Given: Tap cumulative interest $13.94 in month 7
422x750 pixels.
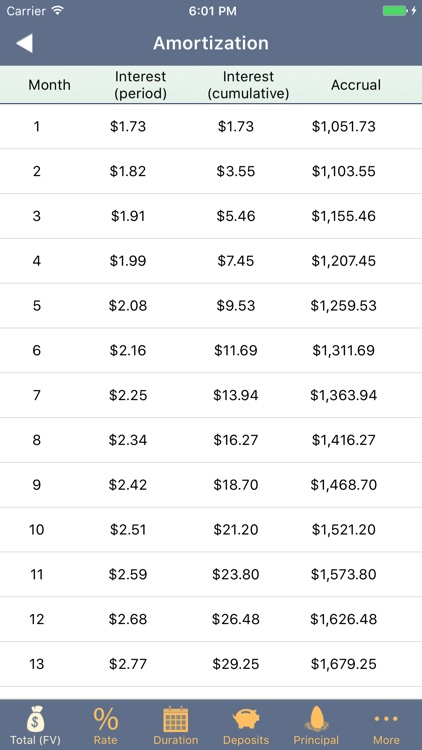Looking at the screenshot, I should coord(236,396).
